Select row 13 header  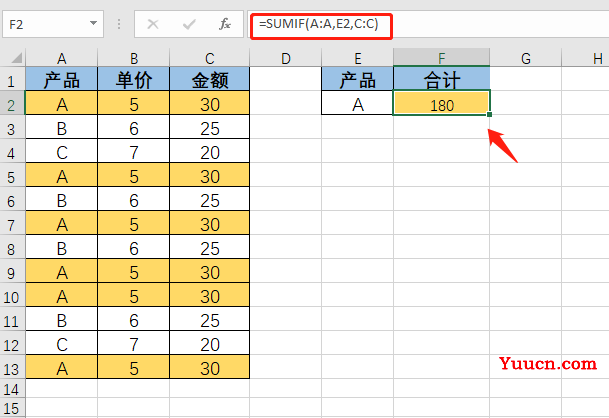click(11, 369)
